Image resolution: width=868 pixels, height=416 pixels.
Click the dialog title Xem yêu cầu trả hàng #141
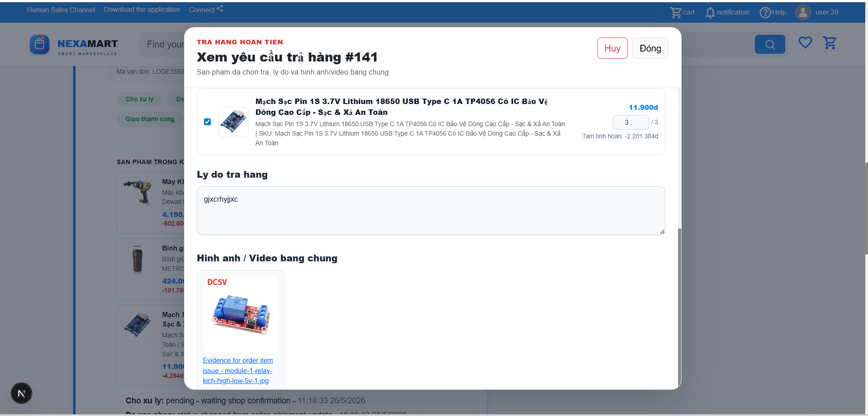coord(287,57)
